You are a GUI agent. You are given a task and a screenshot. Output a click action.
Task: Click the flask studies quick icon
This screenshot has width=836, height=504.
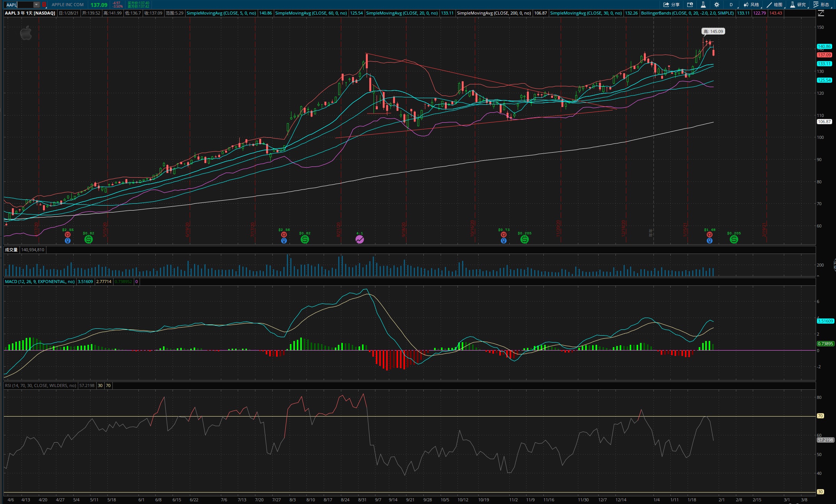703,5
